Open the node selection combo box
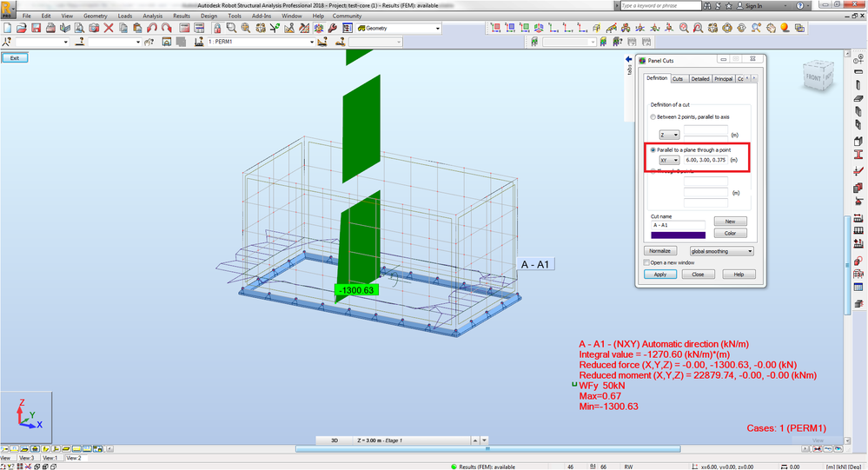This screenshot has height=470, width=868. 42,42
